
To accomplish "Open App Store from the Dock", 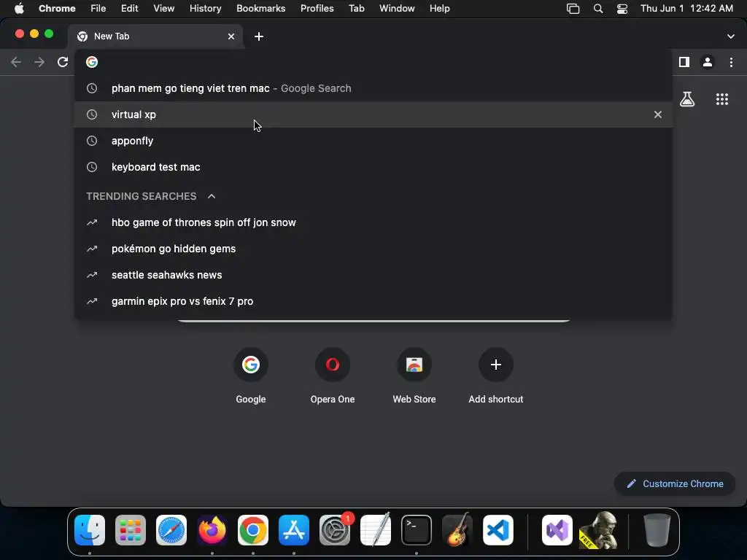I will 294,530.
